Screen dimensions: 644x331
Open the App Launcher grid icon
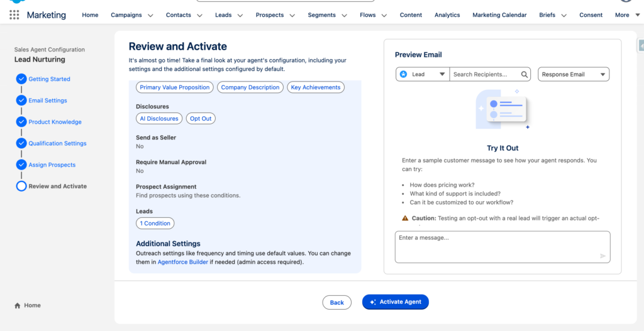click(14, 15)
